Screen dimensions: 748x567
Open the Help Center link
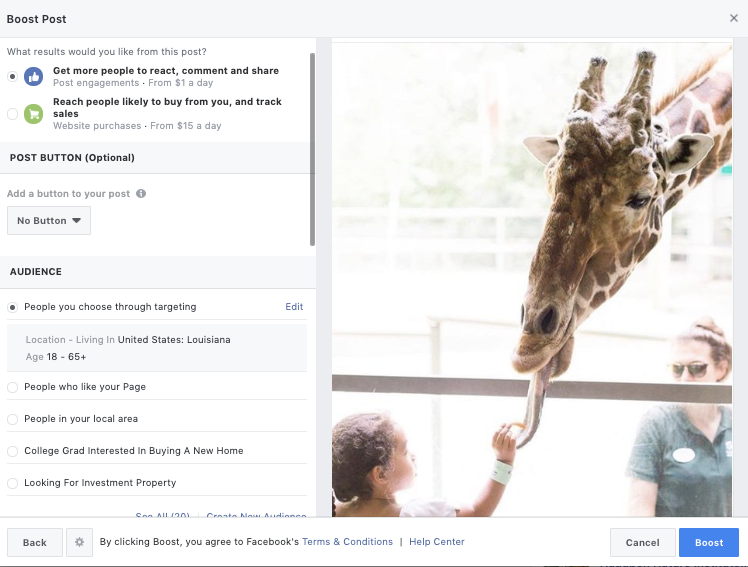[x=436, y=542]
